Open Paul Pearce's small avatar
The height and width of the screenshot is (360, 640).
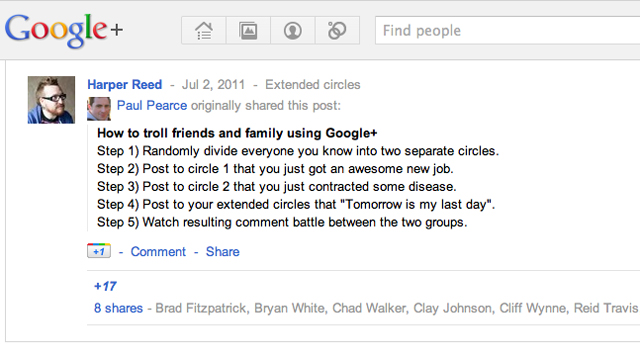click(99, 109)
